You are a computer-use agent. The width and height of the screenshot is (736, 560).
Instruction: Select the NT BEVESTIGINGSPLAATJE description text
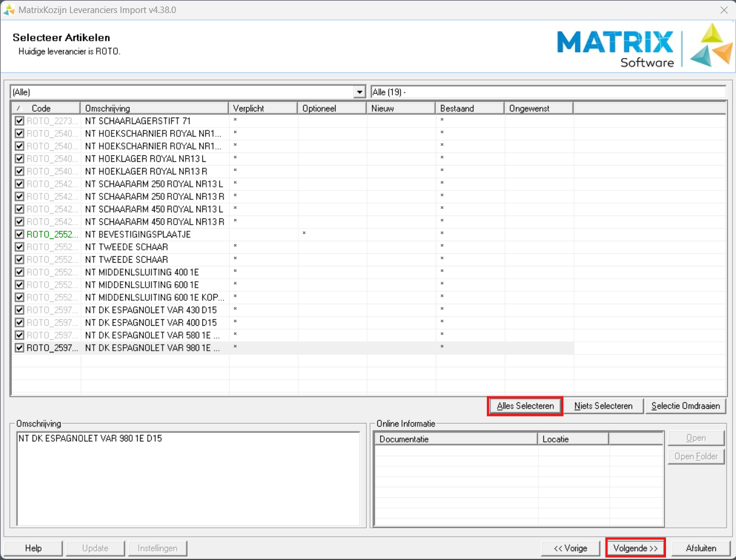coord(138,234)
